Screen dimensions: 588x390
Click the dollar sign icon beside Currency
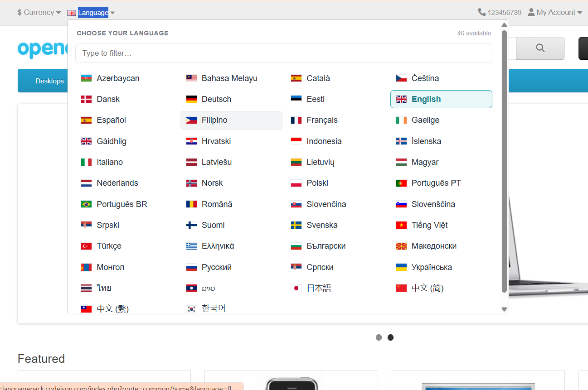click(19, 12)
